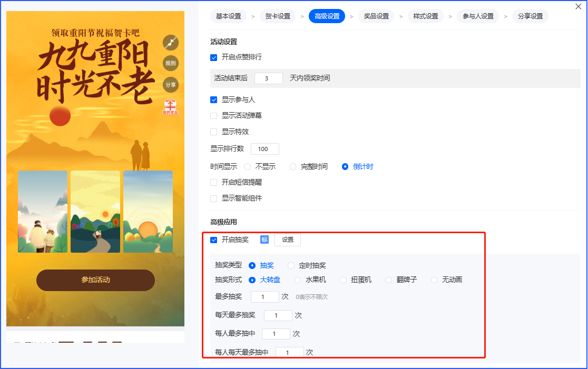Focus the 显示排行数 input field
This screenshot has height=369, width=588.
coord(264,149)
